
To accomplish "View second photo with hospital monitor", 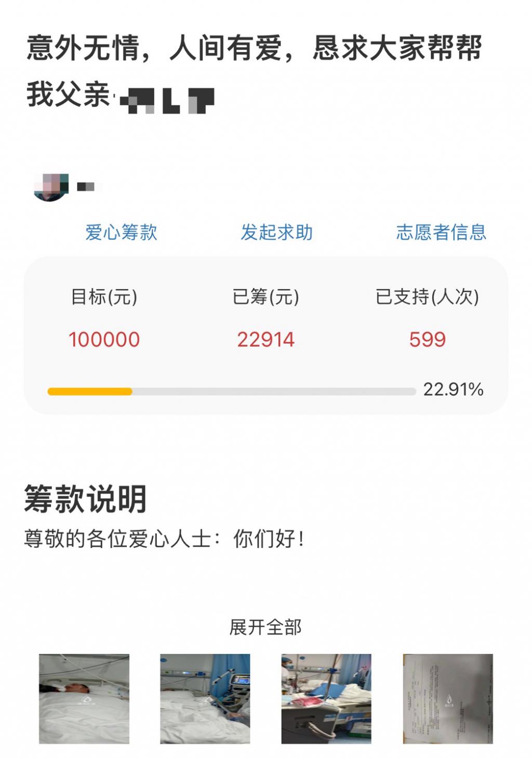I will coord(205,698).
